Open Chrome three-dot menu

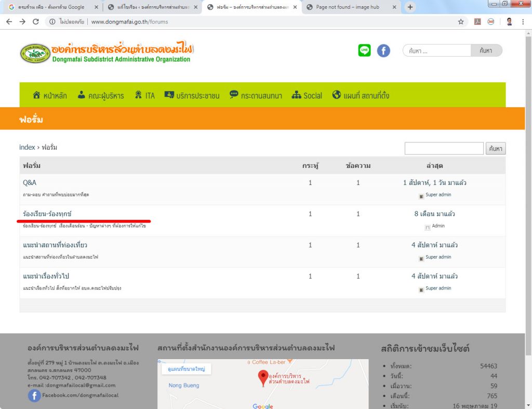[523, 22]
